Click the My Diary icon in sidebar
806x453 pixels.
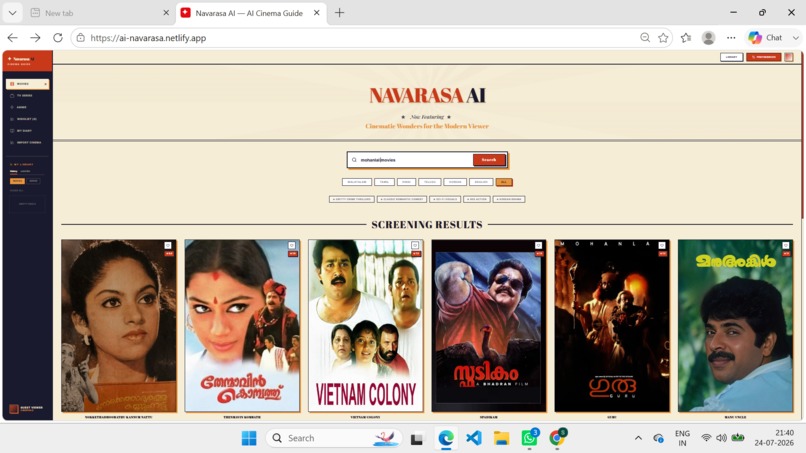click(x=12, y=131)
